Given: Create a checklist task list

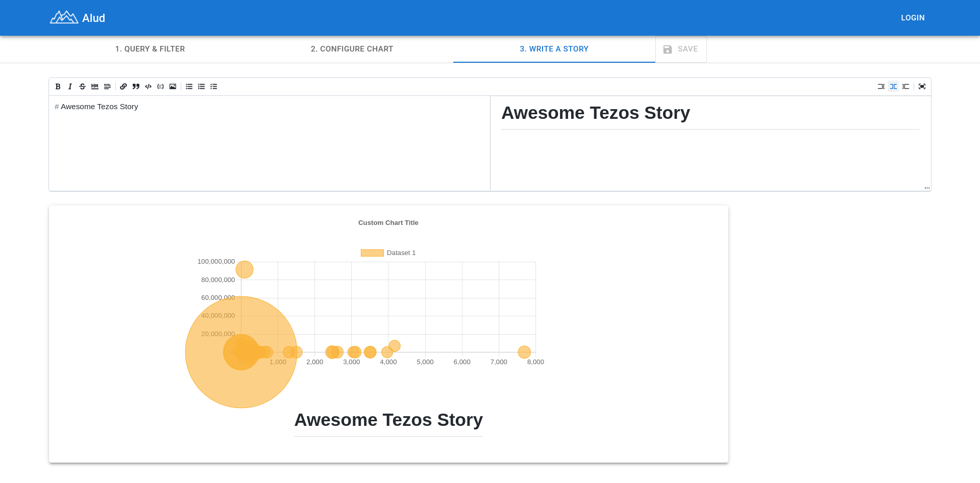Looking at the screenshot, I should (213, 87).
